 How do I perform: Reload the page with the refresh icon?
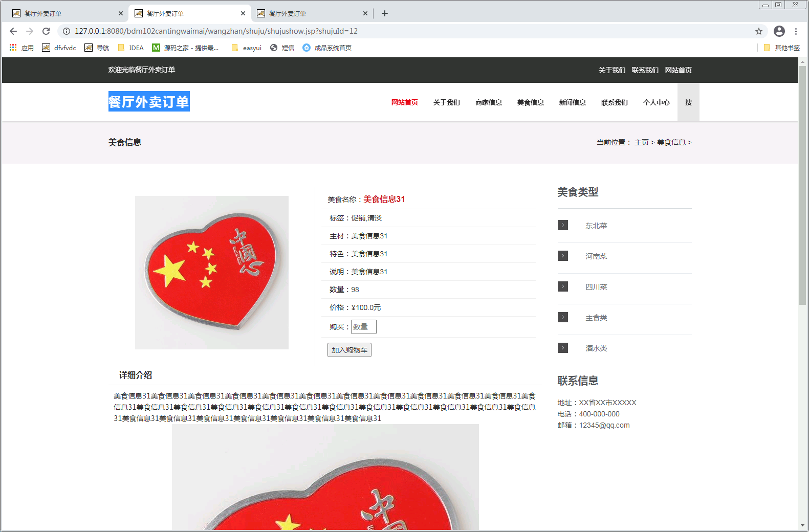coord(46,31)
